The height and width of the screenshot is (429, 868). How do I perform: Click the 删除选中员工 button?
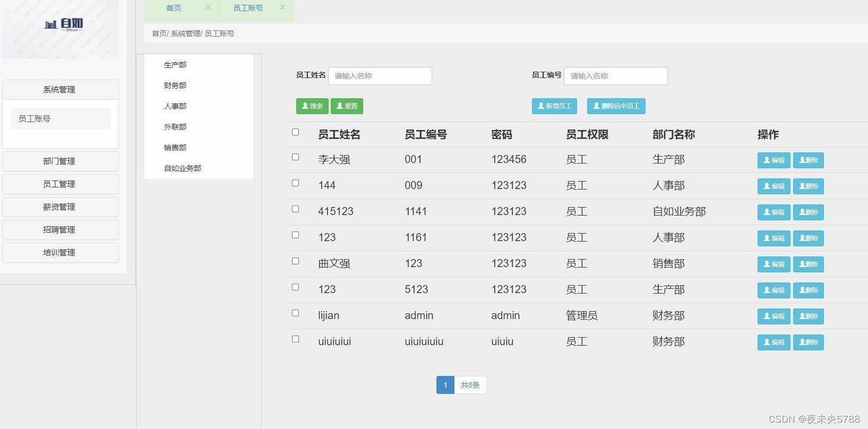pyautogui.click(x=616, y=106)
